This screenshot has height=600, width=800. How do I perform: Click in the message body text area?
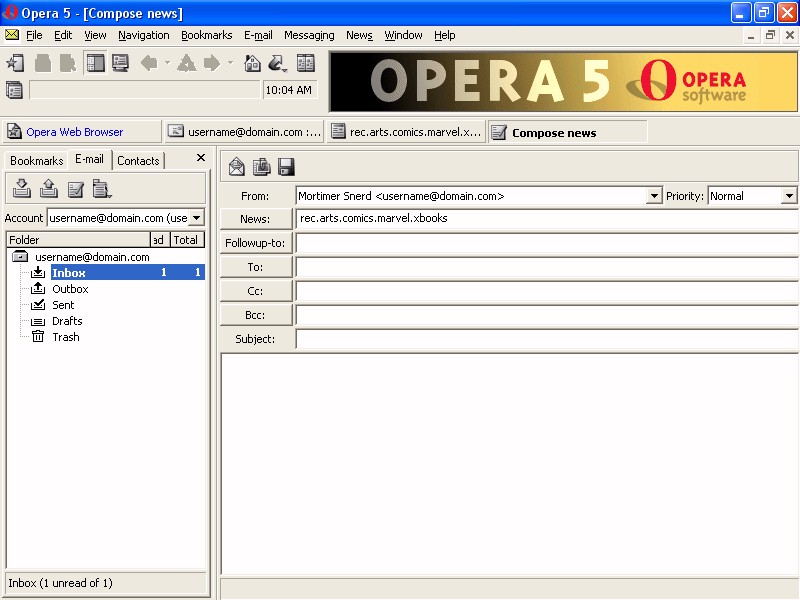pyautogui.click(x=510, y=463)
